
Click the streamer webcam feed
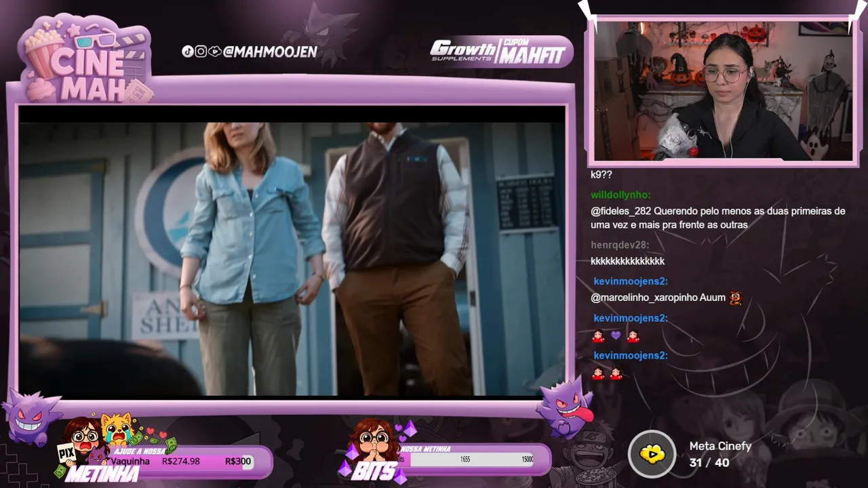pyautogui.click(x=723, y=91)
